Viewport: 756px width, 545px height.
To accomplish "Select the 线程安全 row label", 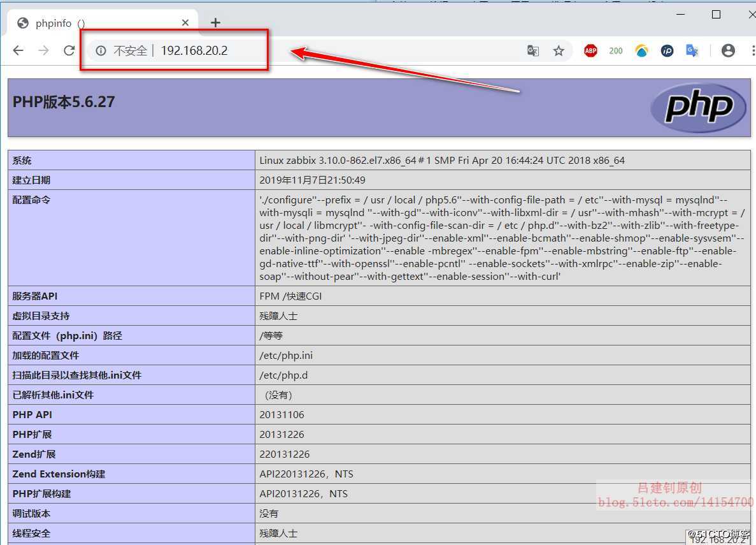I will coord(31,534).
